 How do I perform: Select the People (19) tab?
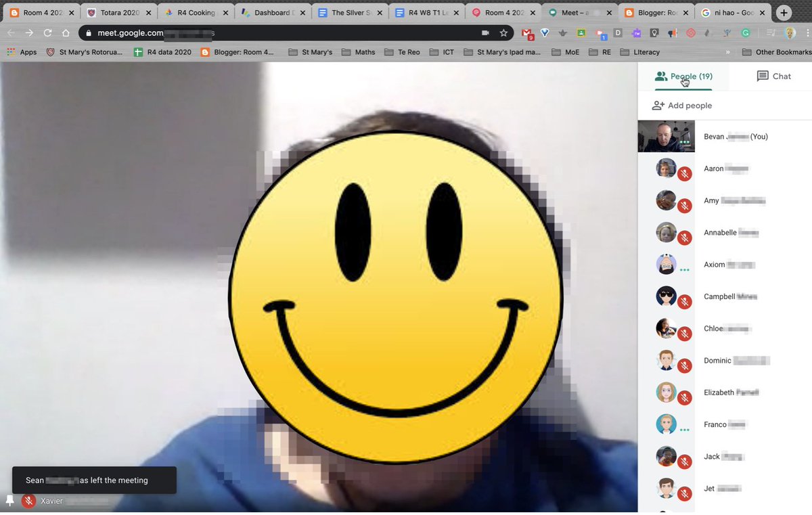pos(683,76)
